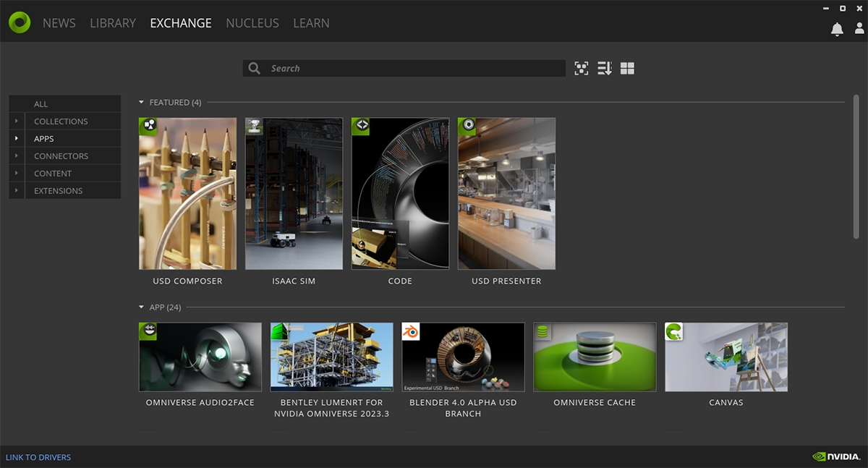Image resolution: width=868 pixels, height=468 pixels.
Task: Switch to grid view layout icon
Action: click(627, 68)
